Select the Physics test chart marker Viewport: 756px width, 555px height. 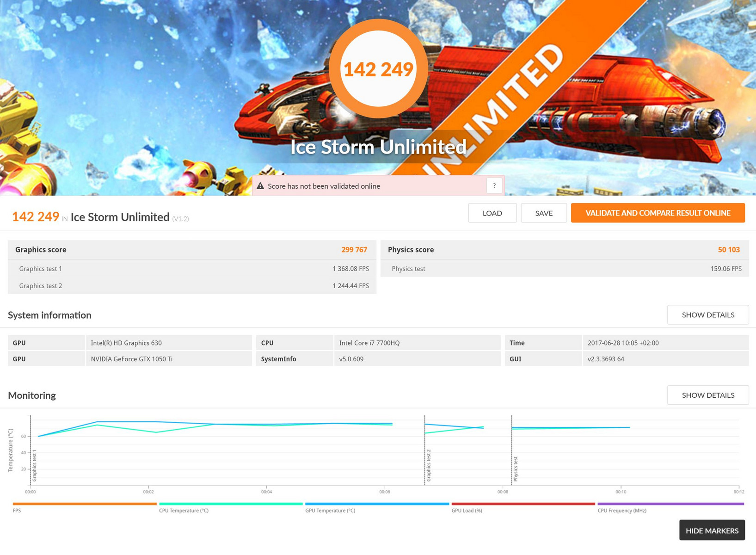(x=516, y=469)
